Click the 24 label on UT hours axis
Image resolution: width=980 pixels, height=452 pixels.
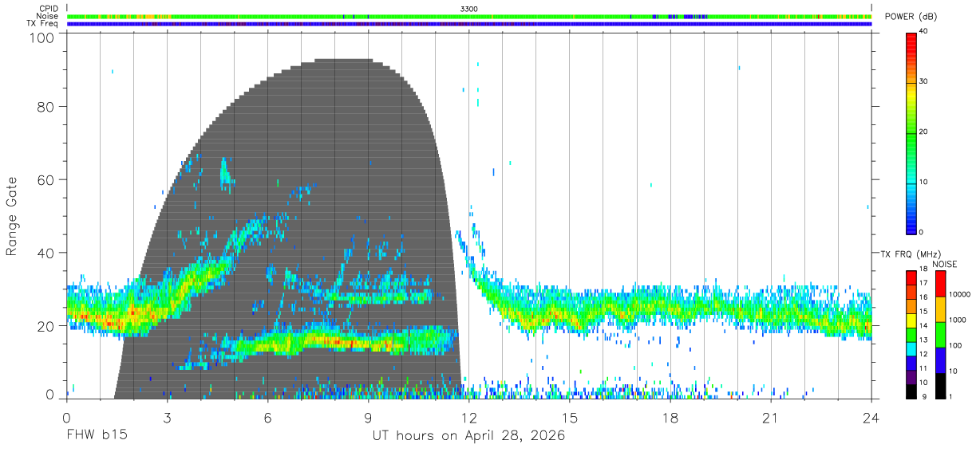tap(871, 417)
